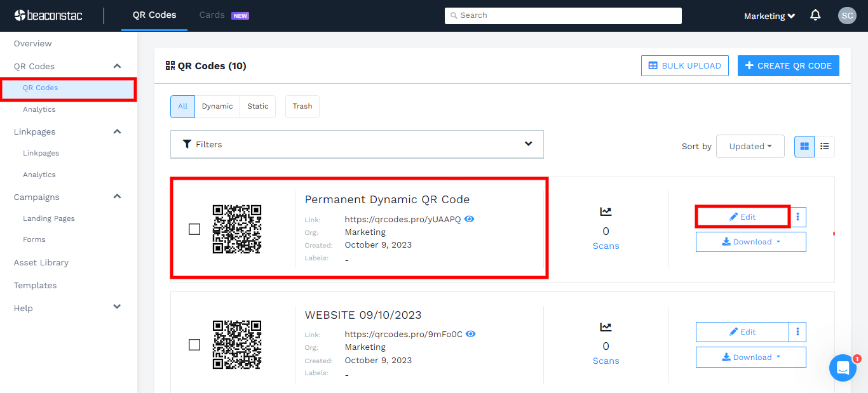The image size is (868, 393).
Task: Toggle the eye preview on WEBSITE 09/10/2023 link
Action: 470,334
